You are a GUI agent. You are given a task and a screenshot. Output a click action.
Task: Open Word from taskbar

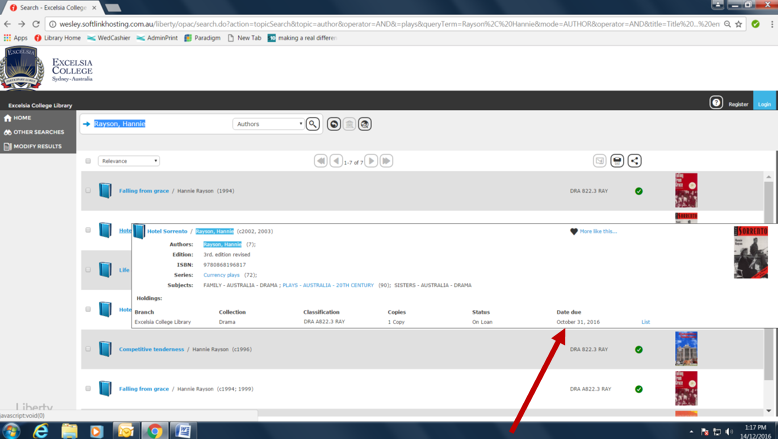[x=183, y=431]
